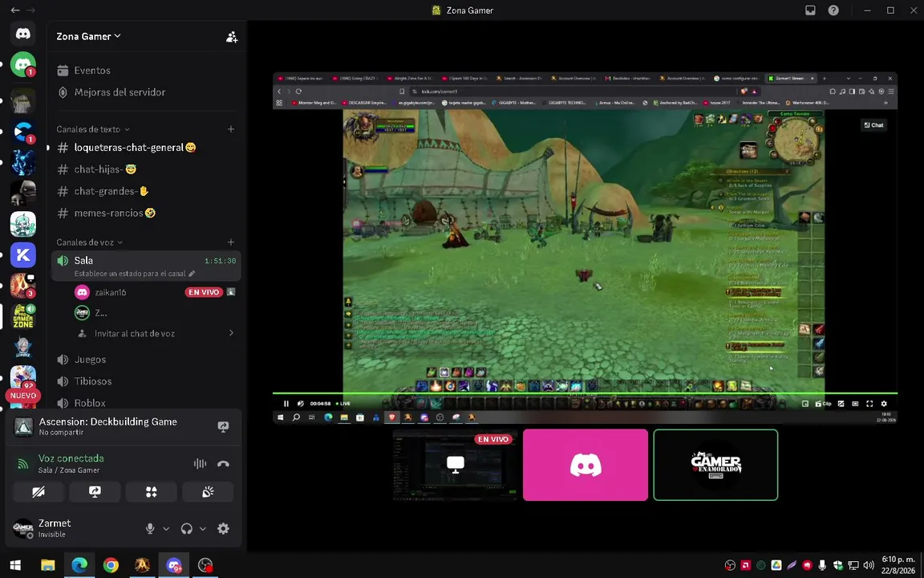The image size is (924, 578).
Task: Click the taskbar clock 6:10 p. m.
Action: (898, 565)
